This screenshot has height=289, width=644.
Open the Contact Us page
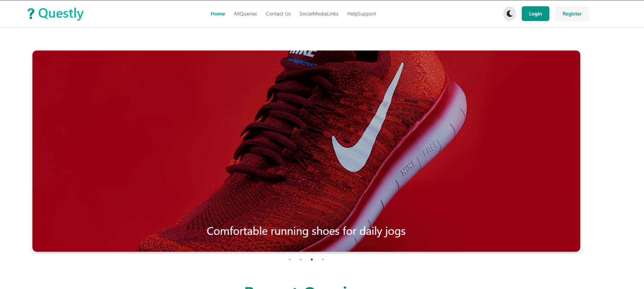click(278, 14)
